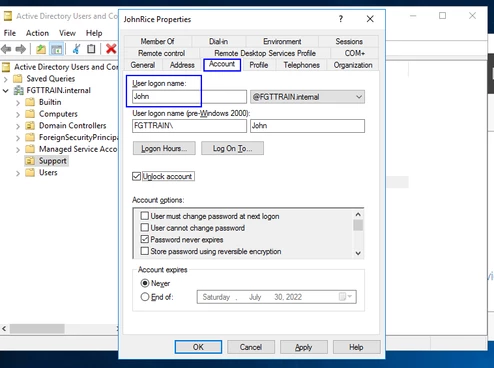
Task: Click the Cancel button
Action: coord(251,347)
